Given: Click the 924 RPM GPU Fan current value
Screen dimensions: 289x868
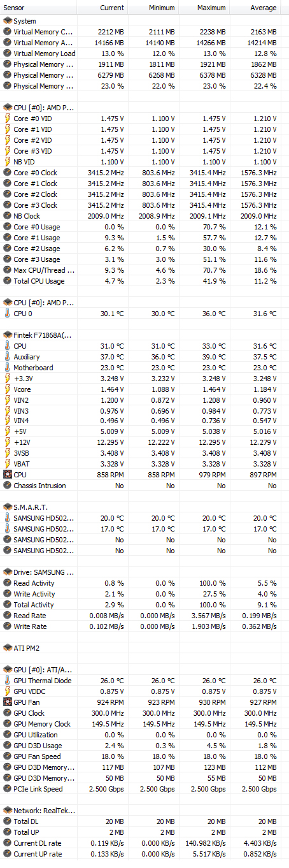Looking at the screenshot, I should (x=109, y=702).
